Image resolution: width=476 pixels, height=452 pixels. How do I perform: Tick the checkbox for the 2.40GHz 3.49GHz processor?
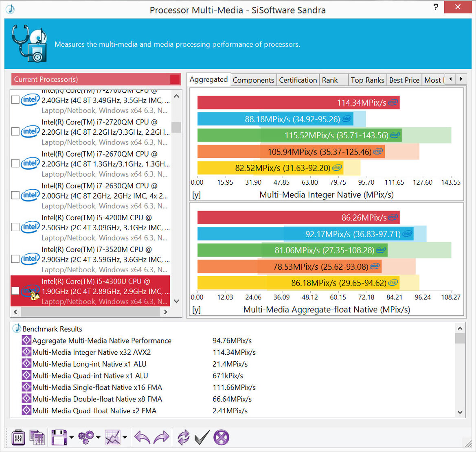[x=15, y=100]
